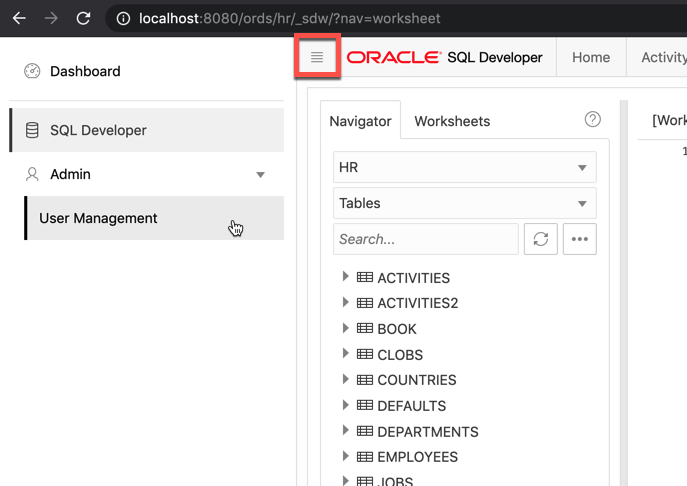Click the EMPLOYEES table icon

(365, 457)
